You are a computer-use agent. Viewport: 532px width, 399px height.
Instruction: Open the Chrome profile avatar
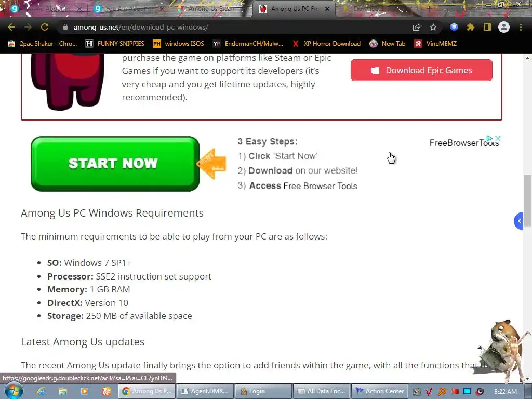point(504,27)
